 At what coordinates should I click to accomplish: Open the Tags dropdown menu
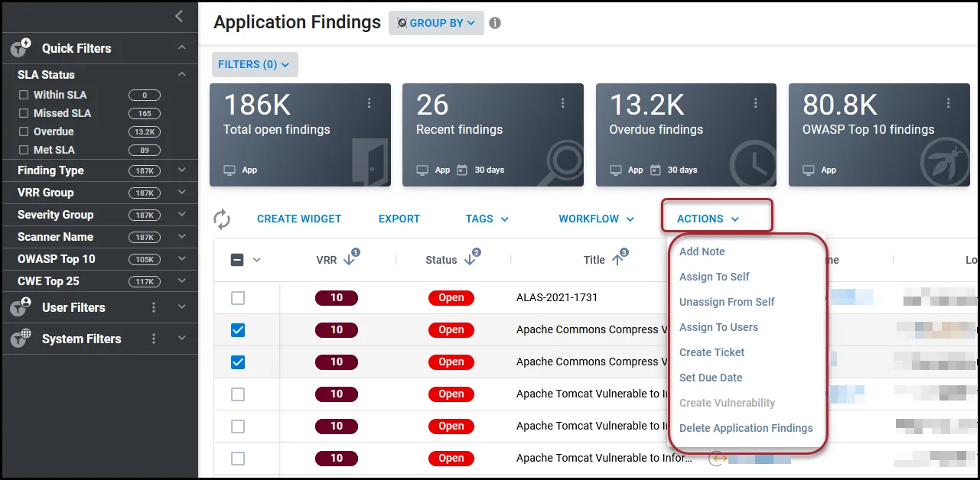(487, 219)
